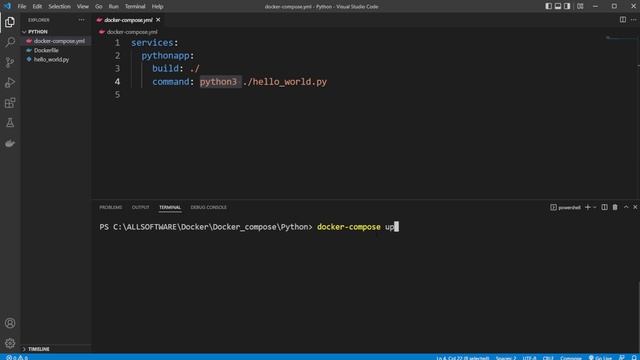Maximize the panel with up chevron
The width and height of the screenshot is (640, 360).
pos(626,207)
